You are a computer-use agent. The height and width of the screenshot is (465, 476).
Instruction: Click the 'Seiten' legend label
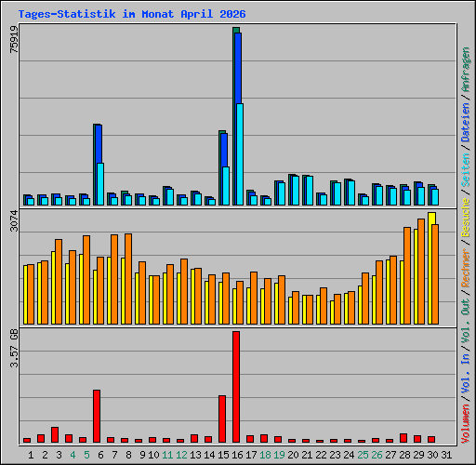pos(466,170)
